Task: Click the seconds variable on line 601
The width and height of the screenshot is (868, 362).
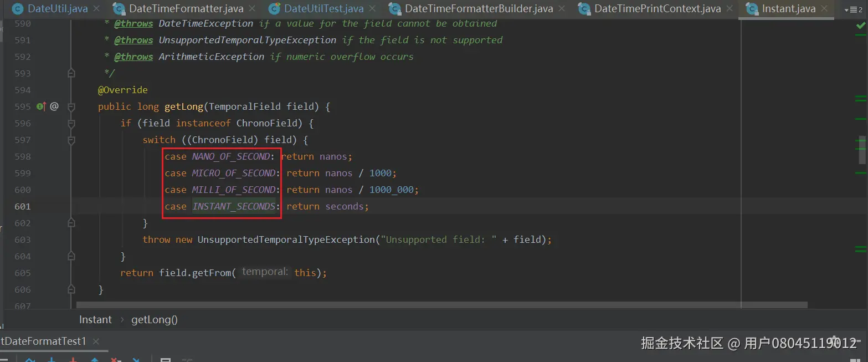Action: pos(344,206)
